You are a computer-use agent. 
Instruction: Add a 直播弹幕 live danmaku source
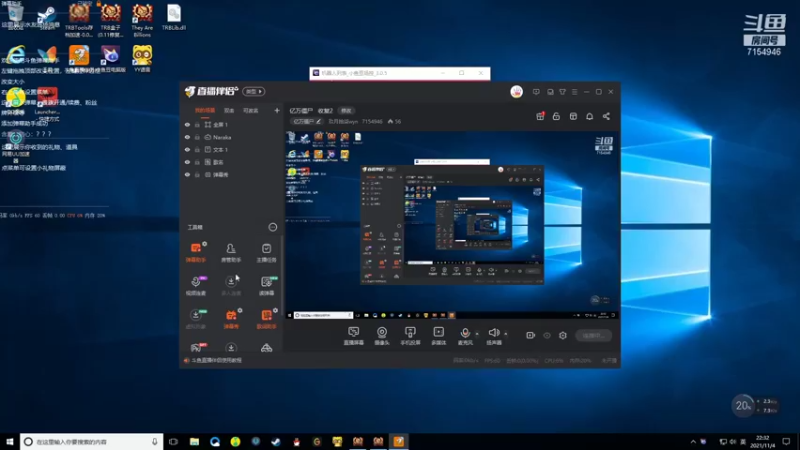pos(354,336)
